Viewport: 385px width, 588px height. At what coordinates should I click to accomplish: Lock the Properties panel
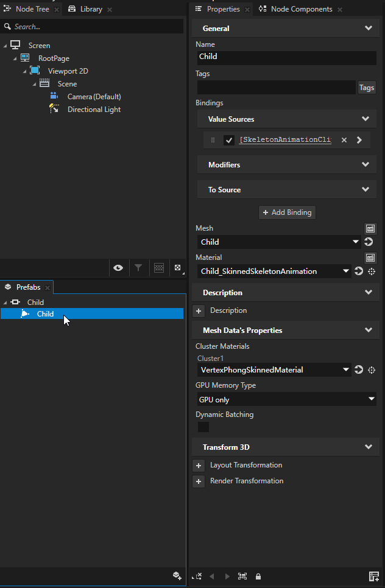click(x=258, y=576)
